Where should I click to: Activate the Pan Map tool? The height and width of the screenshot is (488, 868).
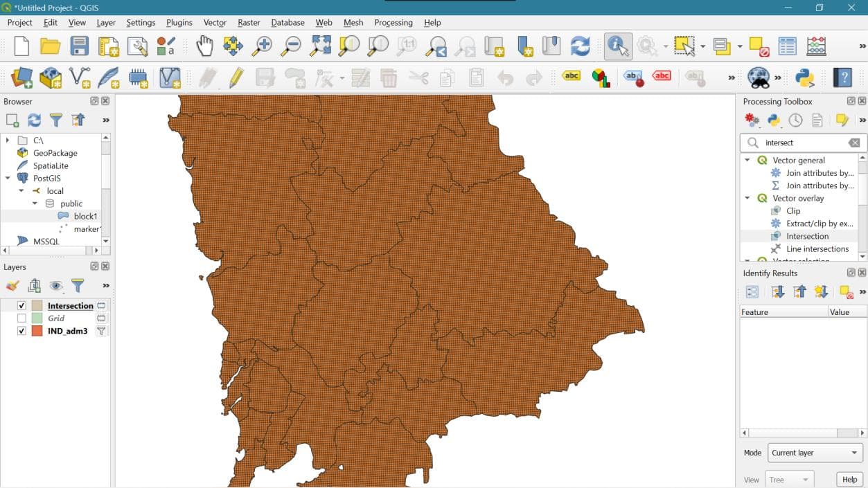click(x=204, y=46)
